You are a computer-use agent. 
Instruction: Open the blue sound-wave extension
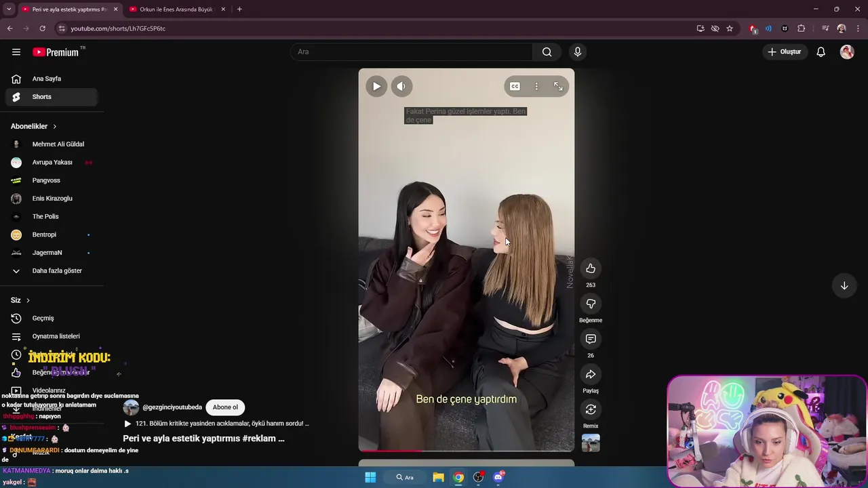768,28
